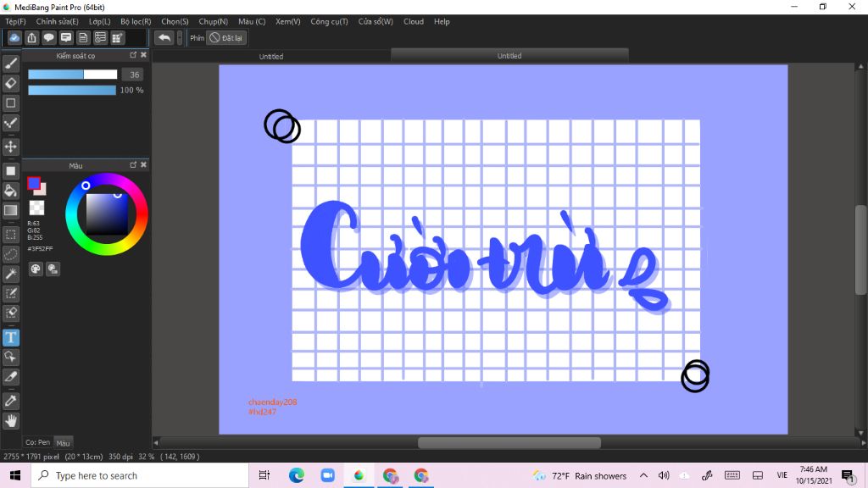Click the vertical canvas scrollbar thumb
Image resolution: width=868 pixels, height=488 pixels.
pos(861,250)
